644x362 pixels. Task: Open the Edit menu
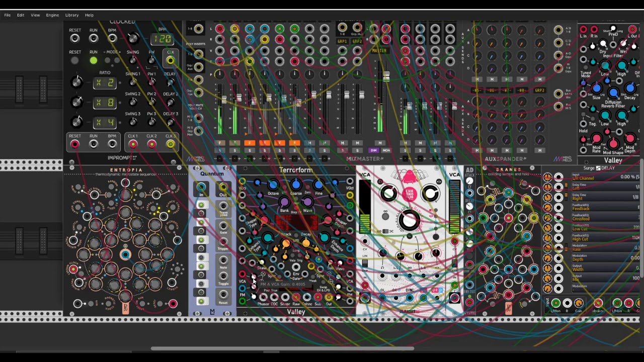click(x=21, y=15)
